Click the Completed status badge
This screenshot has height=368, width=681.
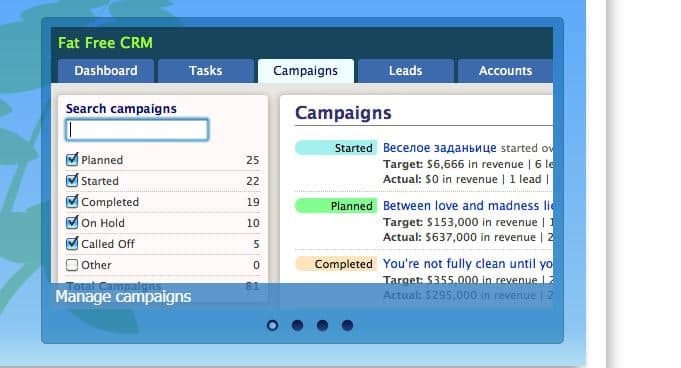(336, 264)
